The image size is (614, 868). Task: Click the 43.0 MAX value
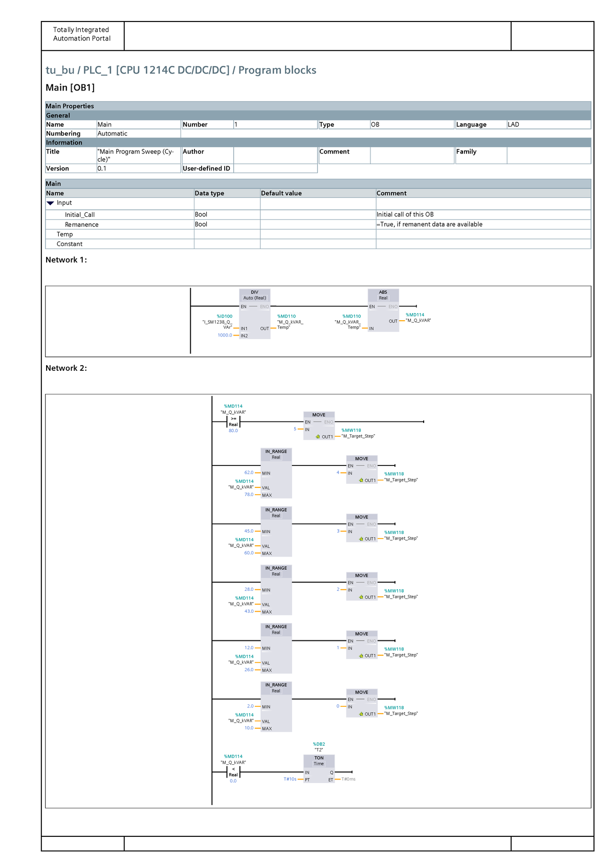pos(249,611)
